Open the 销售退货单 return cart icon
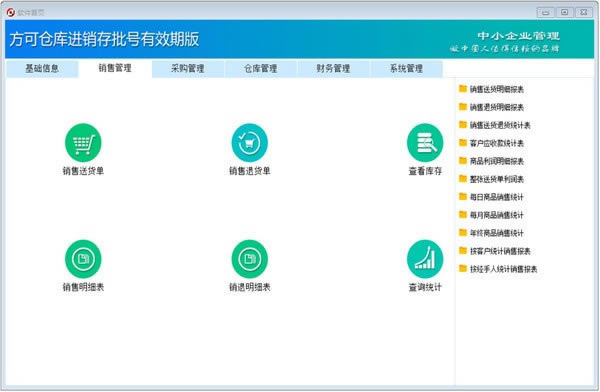 coord(249,143)
